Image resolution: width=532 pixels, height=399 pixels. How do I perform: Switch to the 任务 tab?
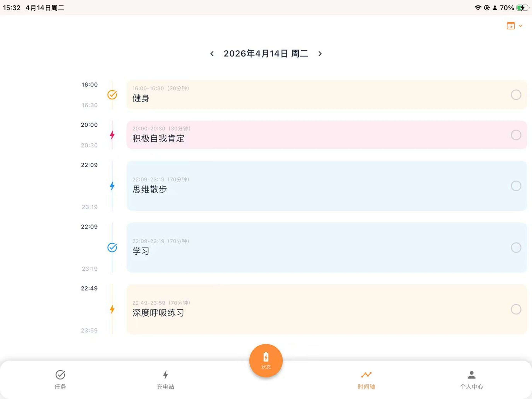tap(60, 379)
